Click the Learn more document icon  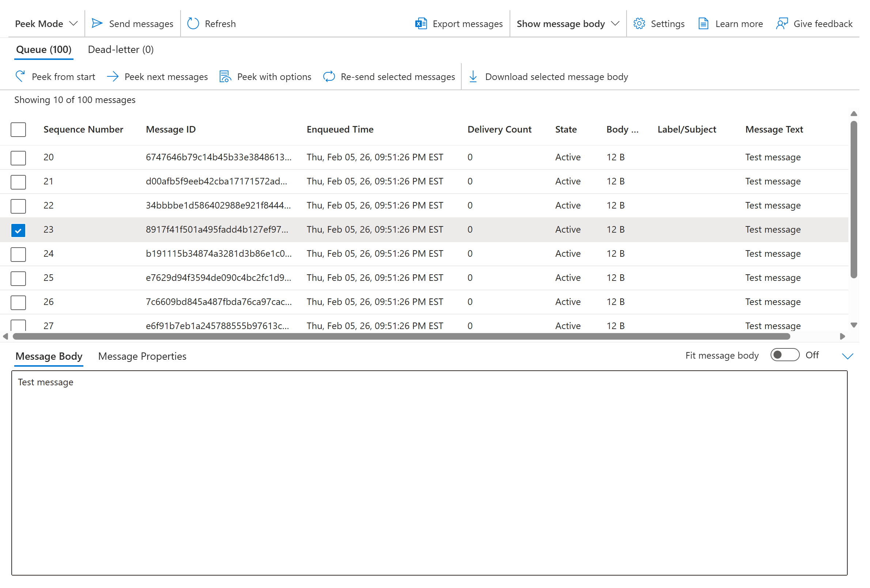tap(704, 24)
